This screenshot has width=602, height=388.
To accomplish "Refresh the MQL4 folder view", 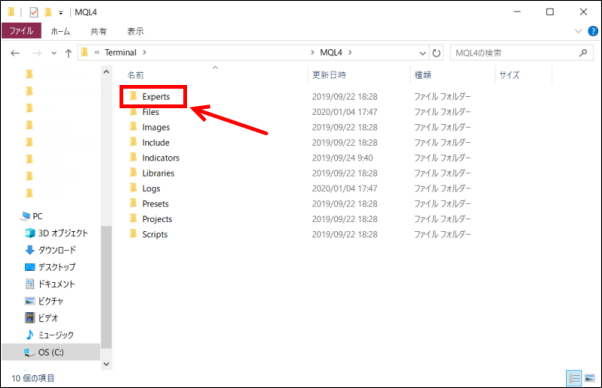I will coord(436,53).
